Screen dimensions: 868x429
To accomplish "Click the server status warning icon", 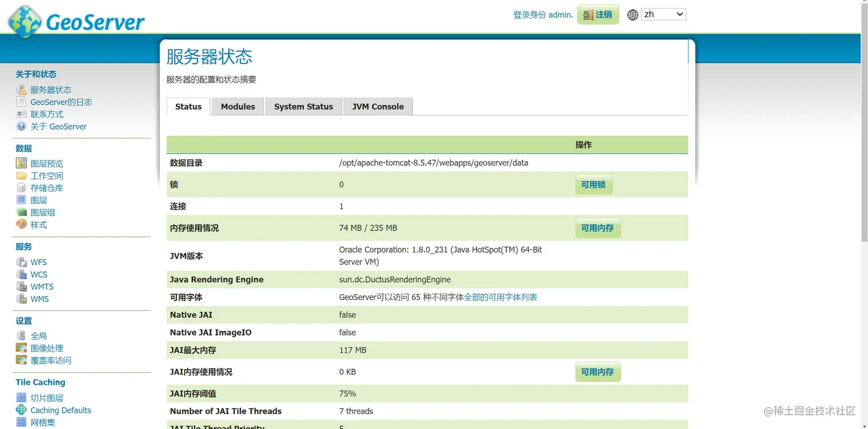I will [x=21, y=90].
